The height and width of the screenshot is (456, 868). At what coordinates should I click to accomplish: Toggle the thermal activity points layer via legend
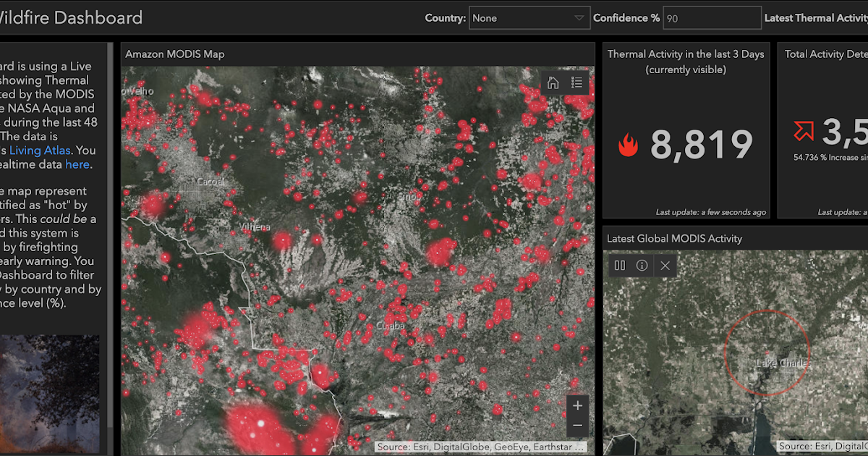[x=576, y=83]
